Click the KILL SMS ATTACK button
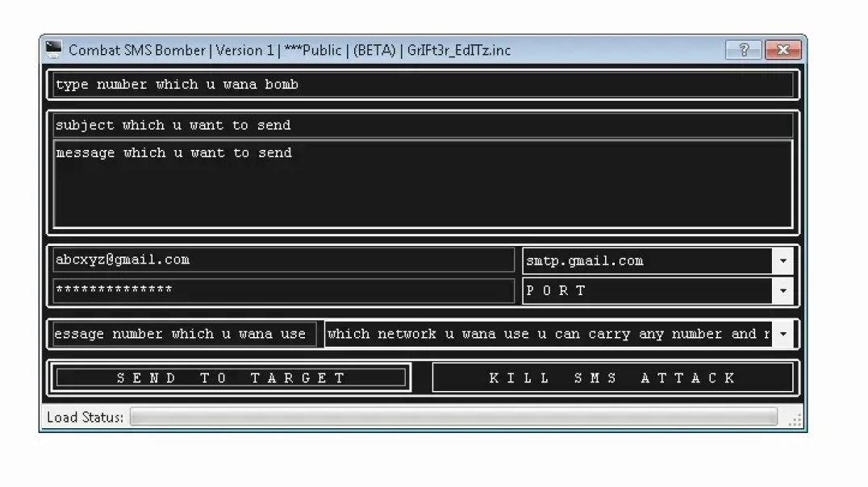The height and width of the screenshot is (487, 868). (x=614, y=377)
